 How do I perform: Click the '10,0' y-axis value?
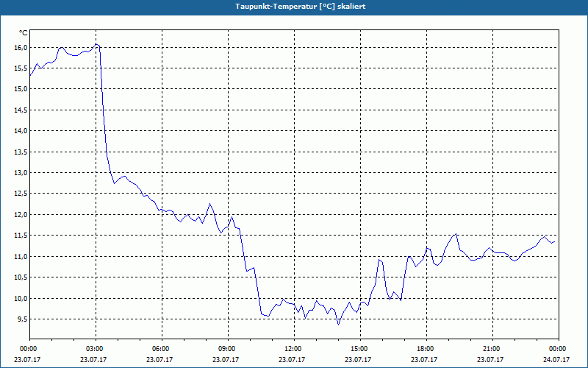[x=21, y=298]
